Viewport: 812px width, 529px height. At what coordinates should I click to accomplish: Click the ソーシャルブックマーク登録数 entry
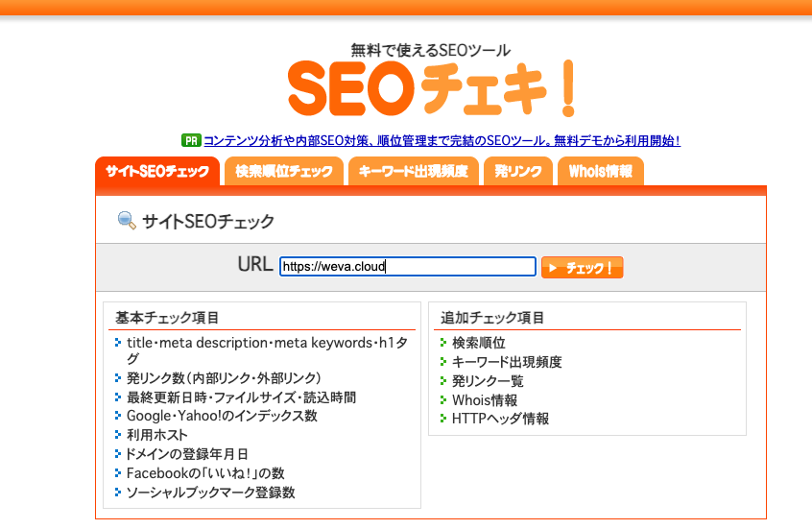211,493
